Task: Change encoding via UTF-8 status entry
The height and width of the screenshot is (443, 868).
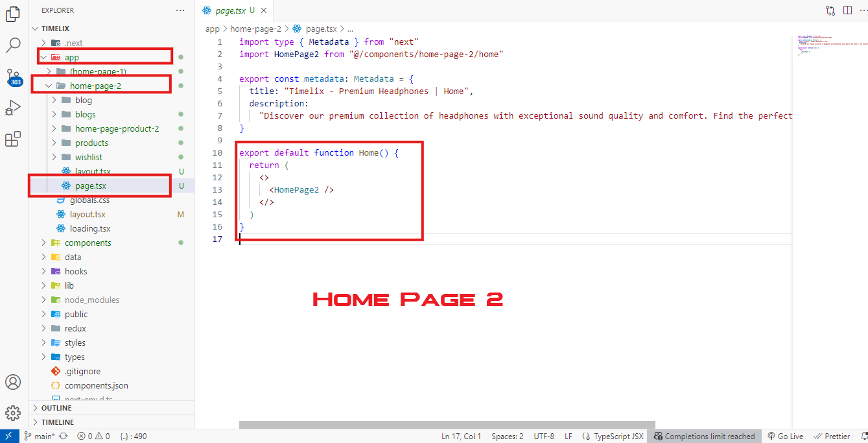Action: pos(544,437)
